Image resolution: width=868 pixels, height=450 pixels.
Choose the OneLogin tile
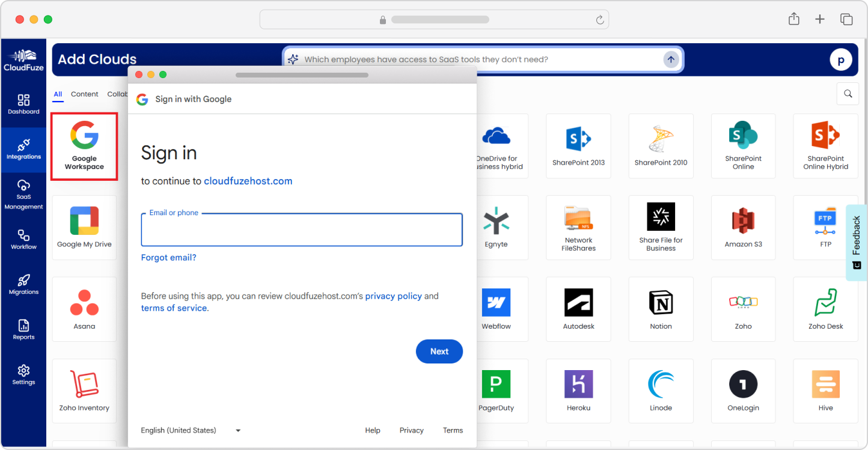pos(743,391)
